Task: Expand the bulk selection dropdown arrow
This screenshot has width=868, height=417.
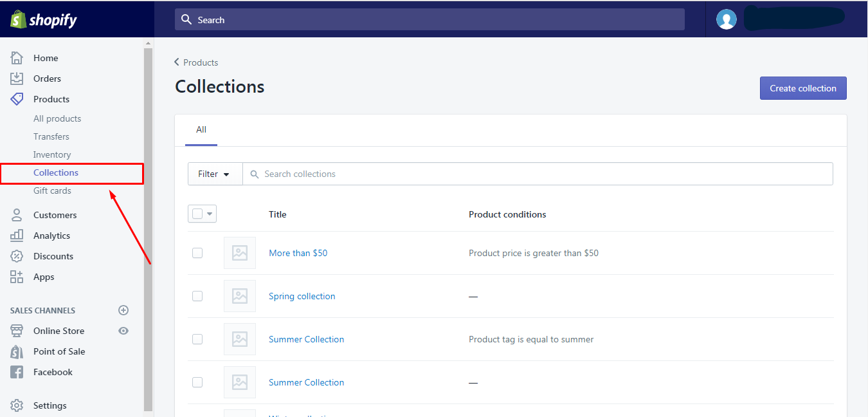Action: point(208,213)
